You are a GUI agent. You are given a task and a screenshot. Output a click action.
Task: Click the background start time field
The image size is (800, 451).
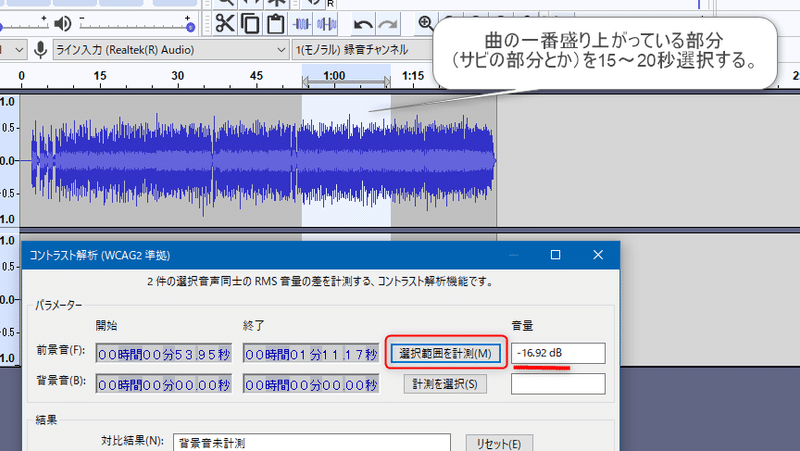164,384
